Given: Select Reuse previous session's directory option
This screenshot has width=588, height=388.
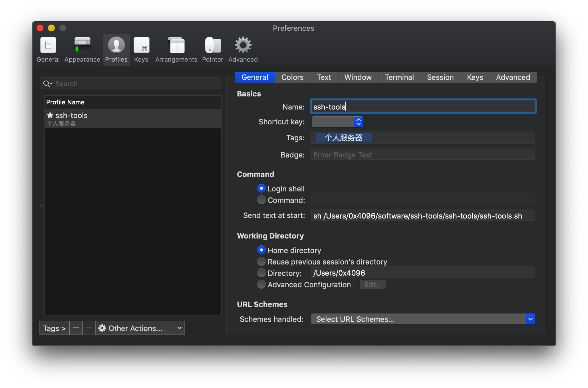Looking at the screenshot, I should [261, 262].
